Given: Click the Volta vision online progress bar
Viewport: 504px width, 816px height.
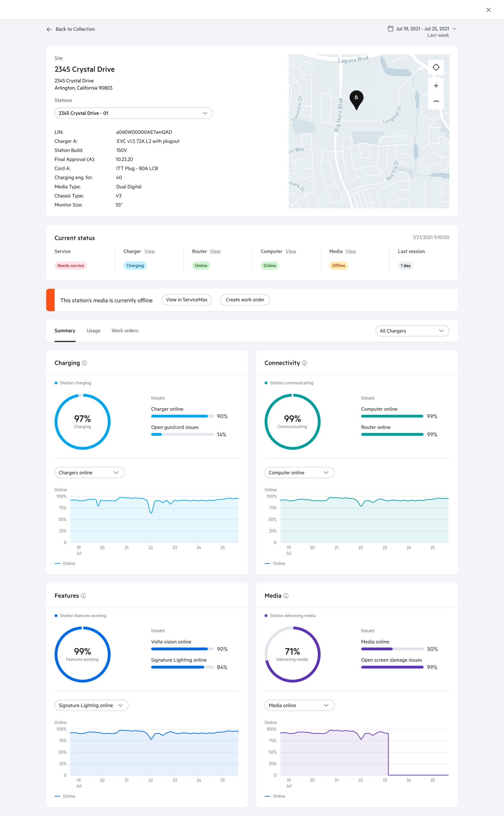Looking at the screenshot, I should 183,649.
